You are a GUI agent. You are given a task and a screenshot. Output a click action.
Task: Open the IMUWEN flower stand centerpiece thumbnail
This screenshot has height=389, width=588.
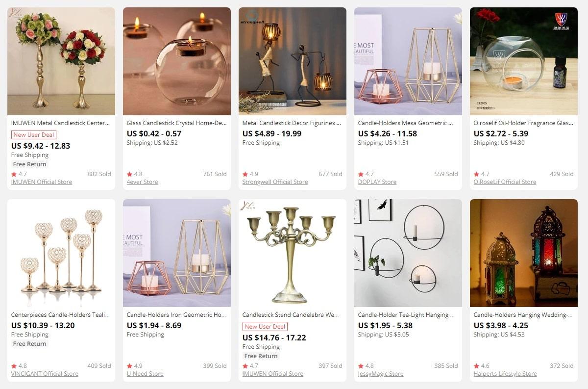(61, 61)
